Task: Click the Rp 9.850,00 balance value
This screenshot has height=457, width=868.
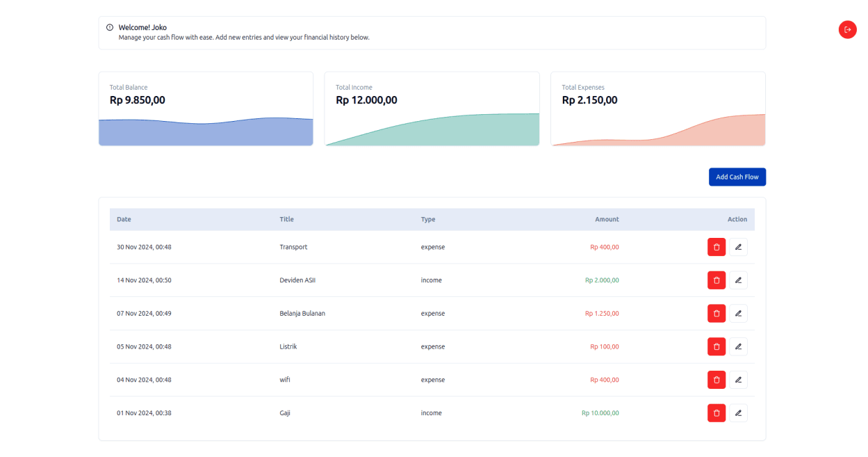Action: click(138, 100)
